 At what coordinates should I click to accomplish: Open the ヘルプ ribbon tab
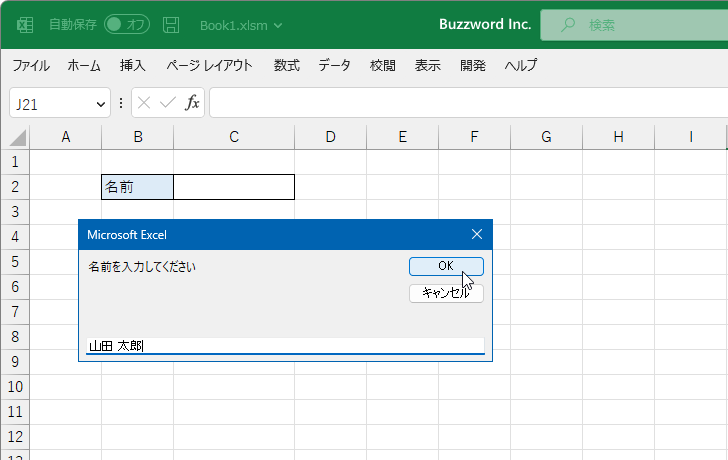tap(521, 65)
